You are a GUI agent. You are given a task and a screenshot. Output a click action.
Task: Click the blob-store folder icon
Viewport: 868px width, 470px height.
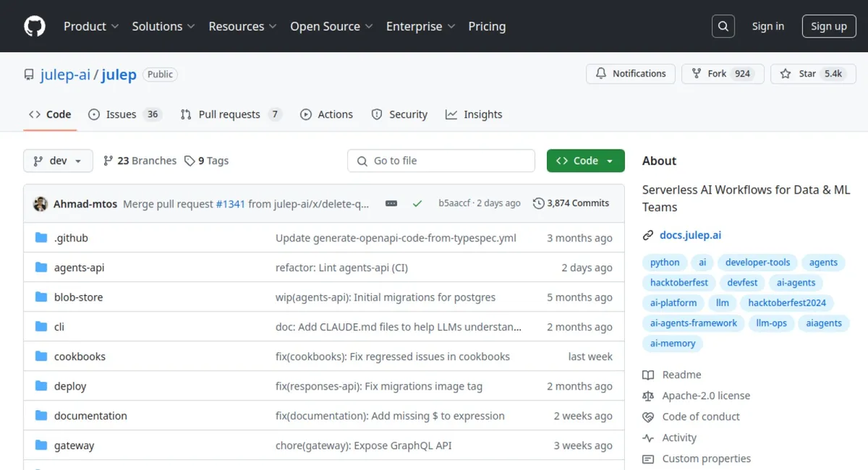coord(41,297)
